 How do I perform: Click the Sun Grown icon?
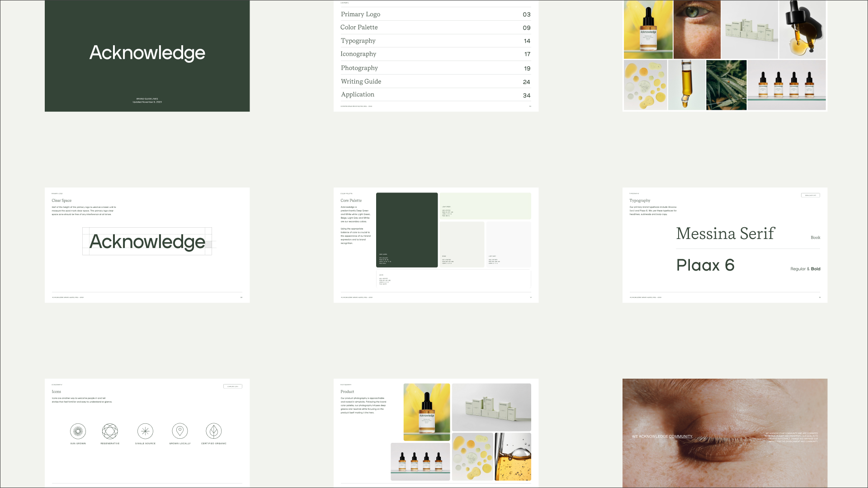[78, 431]
